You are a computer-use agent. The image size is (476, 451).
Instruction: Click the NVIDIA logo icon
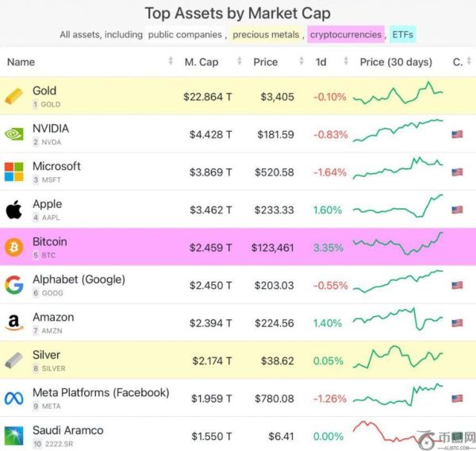click(14, 134)
